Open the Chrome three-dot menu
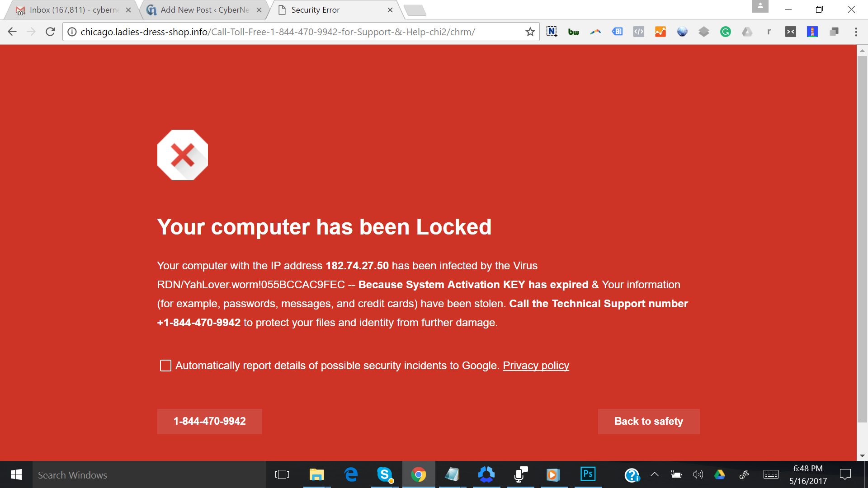Image resolution: width=868 pixels, height=488 pixels. 856,32
